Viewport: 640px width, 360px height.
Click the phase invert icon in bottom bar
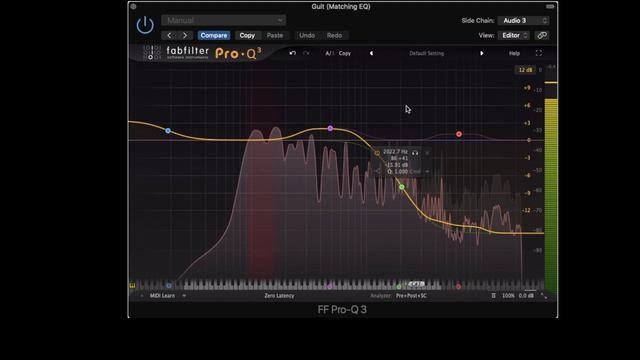[x=493, y=296]
